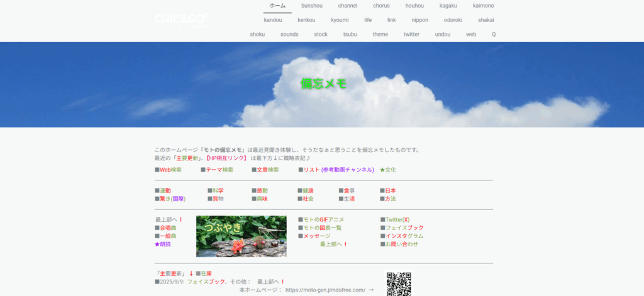Click the ★文化 link
This screenshot has height=296, width=644.
pyautogui.click(x=387, y=170)
